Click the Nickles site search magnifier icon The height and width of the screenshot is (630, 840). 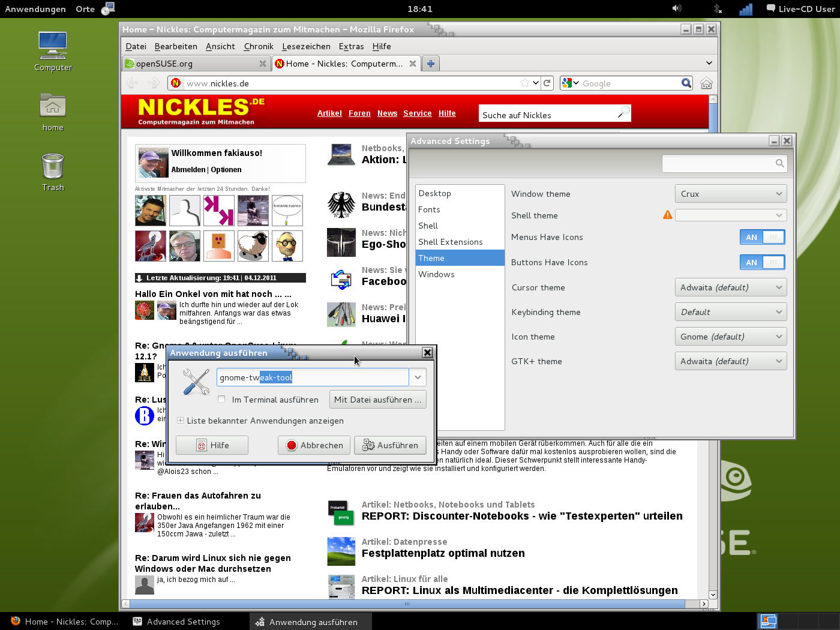pyautogui.click(x=623, y=112)
